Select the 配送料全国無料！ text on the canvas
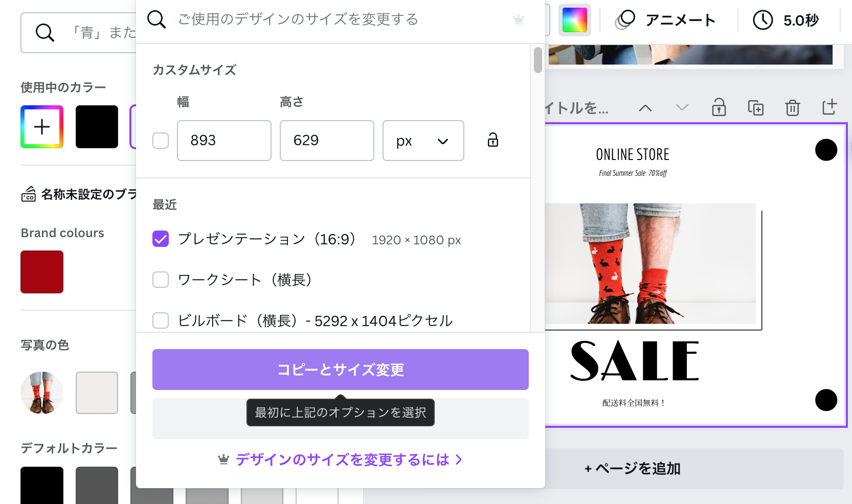Viewport: 852px width, 504px height. point(634,403)
